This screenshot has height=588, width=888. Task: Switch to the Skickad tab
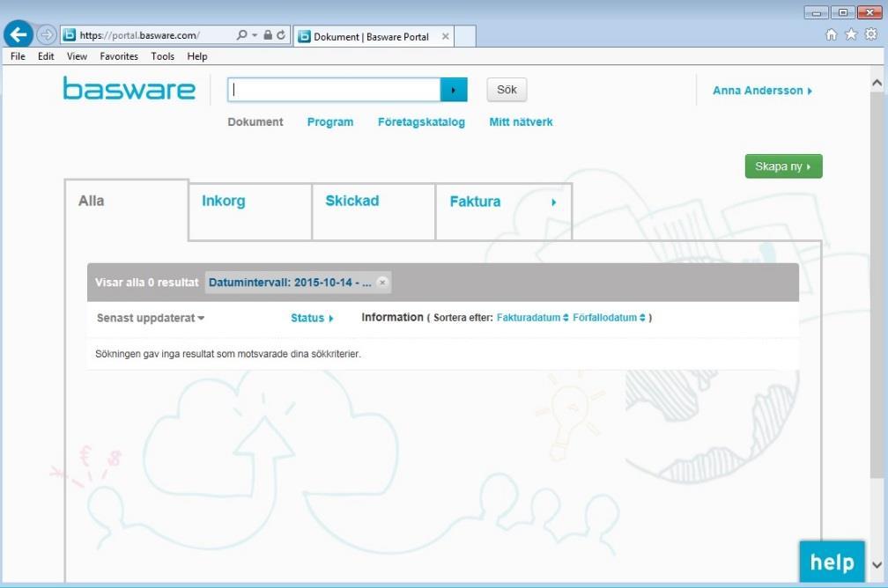374,211
